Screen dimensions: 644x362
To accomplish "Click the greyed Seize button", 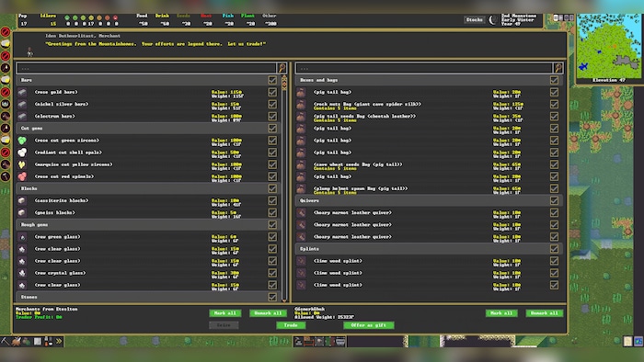I will point(224,325).
